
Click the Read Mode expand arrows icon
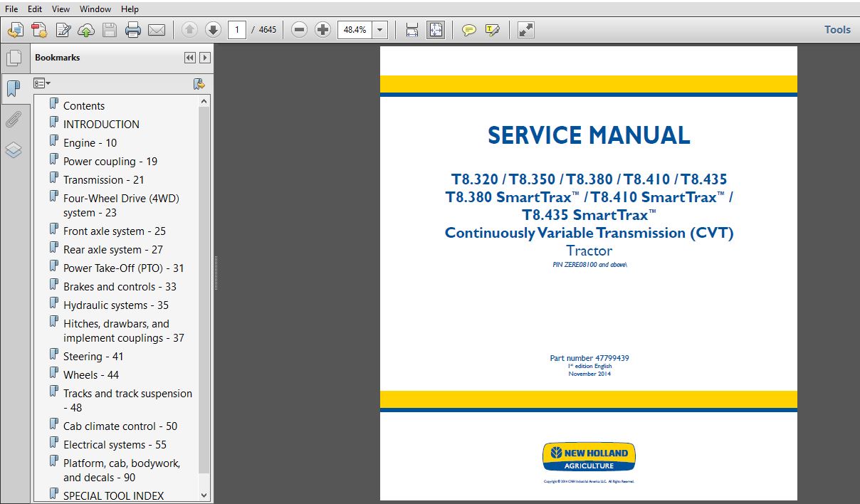tap(525, 30)
